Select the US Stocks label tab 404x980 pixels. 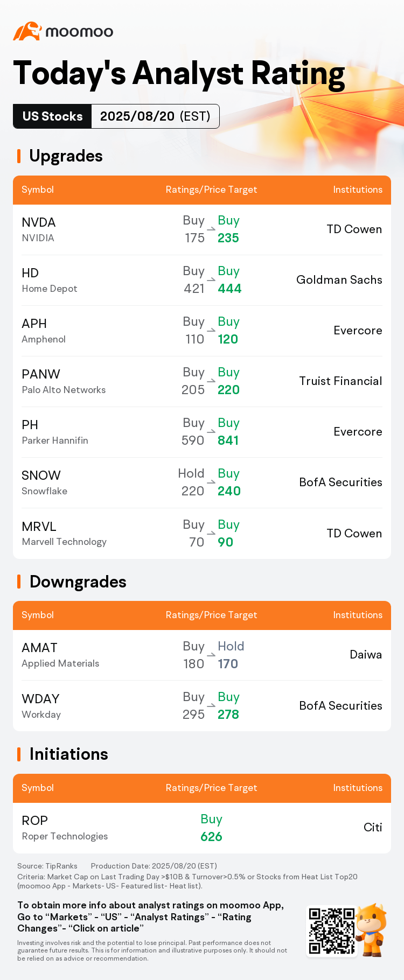(52, 116)
